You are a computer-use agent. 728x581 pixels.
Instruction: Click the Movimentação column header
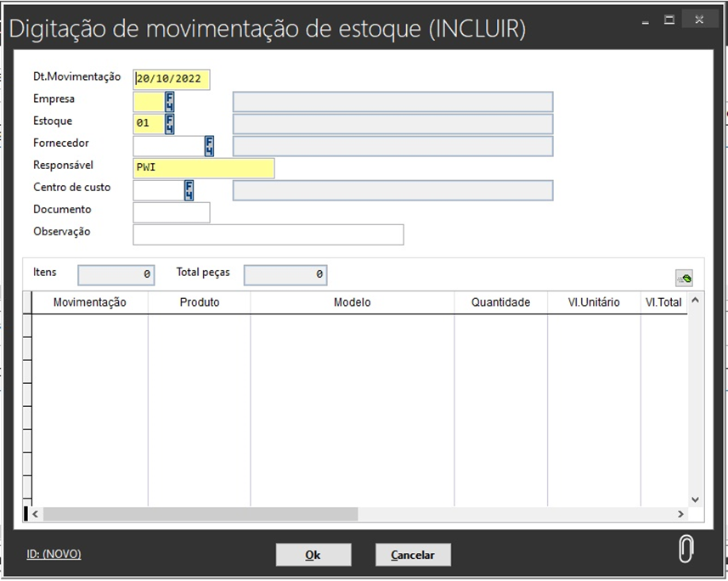90,302
